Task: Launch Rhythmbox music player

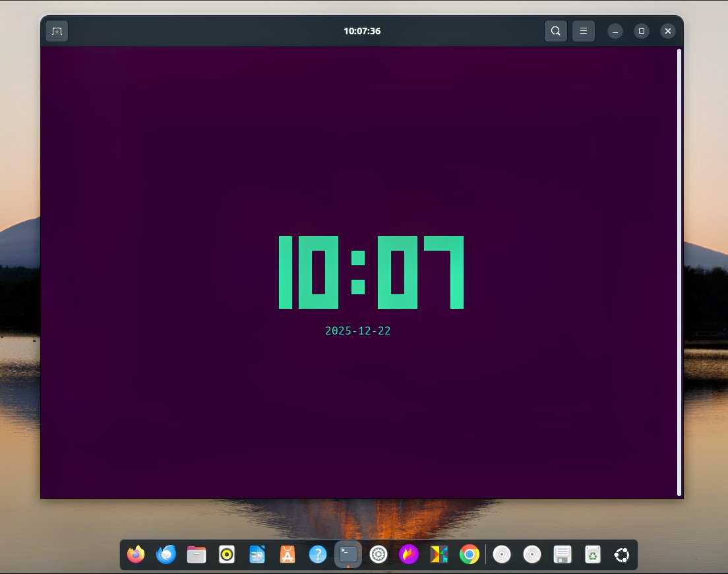Action: pyautogui.click(x=227, y=554)
